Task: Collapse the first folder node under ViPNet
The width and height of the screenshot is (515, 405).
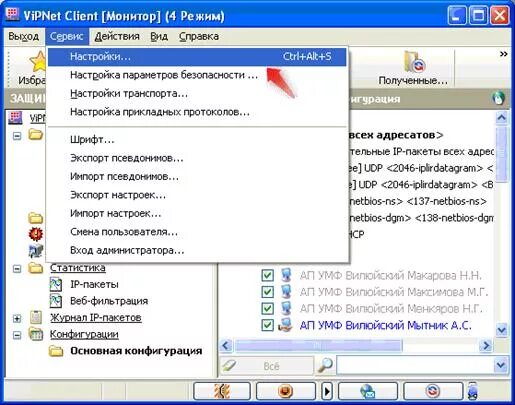Action: 17,136
